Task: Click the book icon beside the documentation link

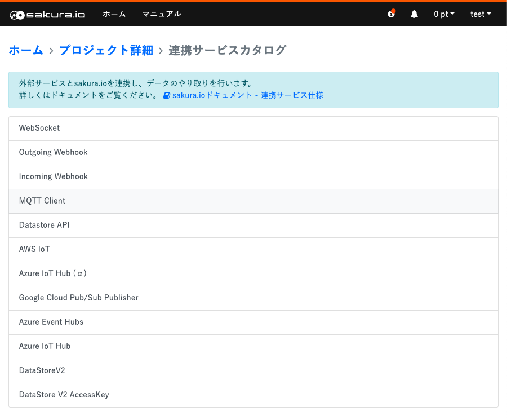Action: (x=166, y=95)
